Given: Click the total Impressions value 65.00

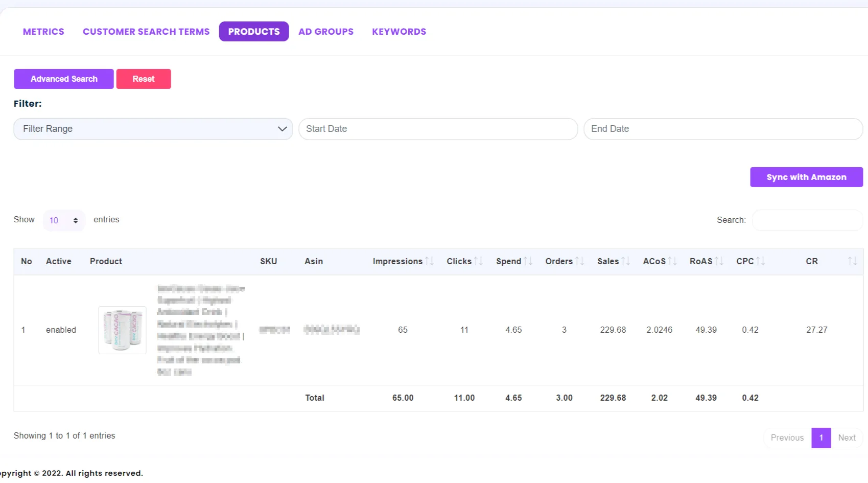Looking at the screenshot, I should [x=403, y=398].
